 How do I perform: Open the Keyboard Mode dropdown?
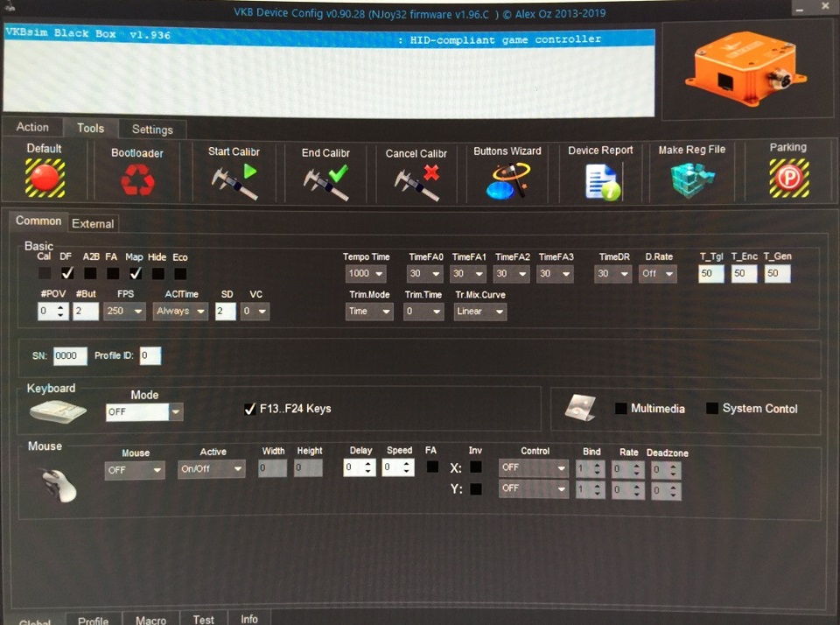(144, 412)
